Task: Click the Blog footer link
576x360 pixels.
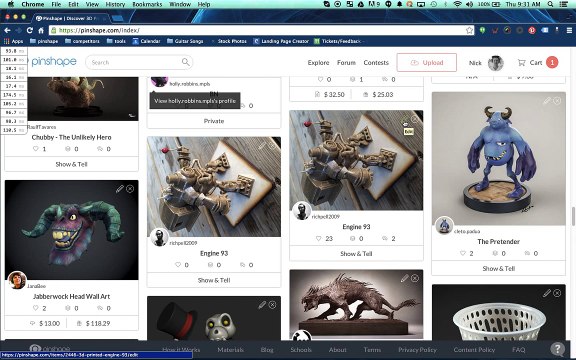Action: [x=267, y=350]
